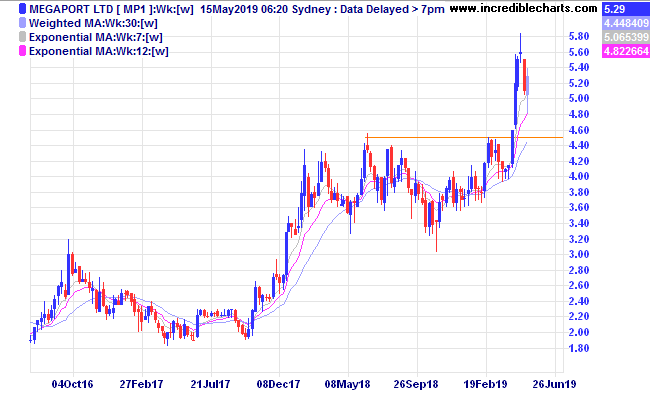Click the 1.80 price axis label

pos(579,348)
